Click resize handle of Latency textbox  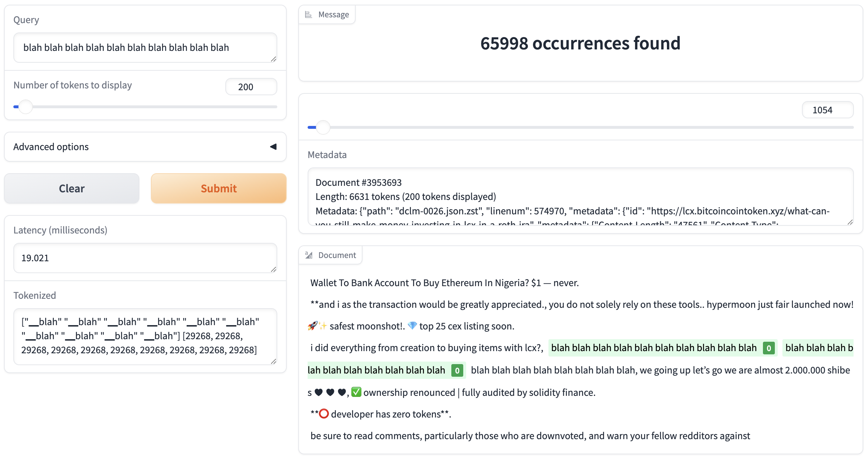pos(274,270)
